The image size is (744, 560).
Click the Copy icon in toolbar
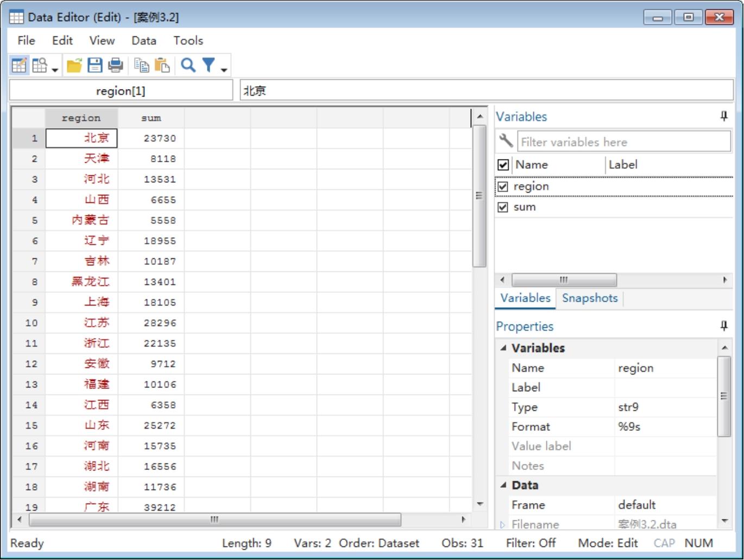coord(142,66)
